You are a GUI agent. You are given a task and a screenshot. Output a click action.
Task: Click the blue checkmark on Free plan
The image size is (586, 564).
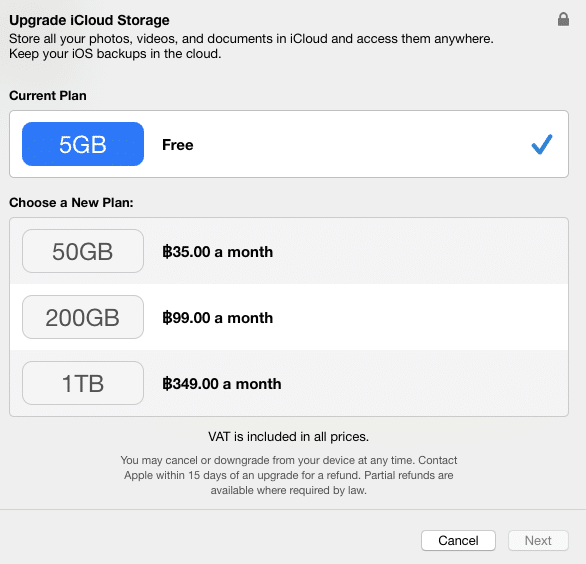coord(542,144)
